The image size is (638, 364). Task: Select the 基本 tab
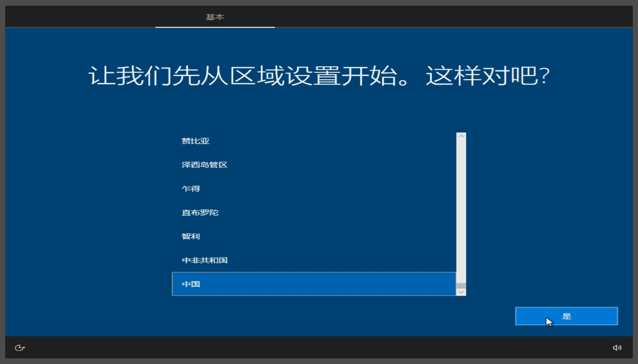215,17
